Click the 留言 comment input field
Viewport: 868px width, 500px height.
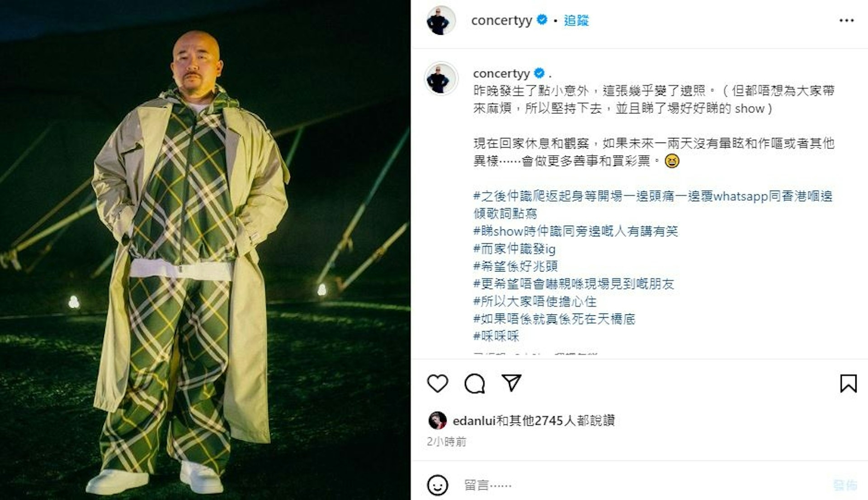pyautogui.click(x=642, y=485)
